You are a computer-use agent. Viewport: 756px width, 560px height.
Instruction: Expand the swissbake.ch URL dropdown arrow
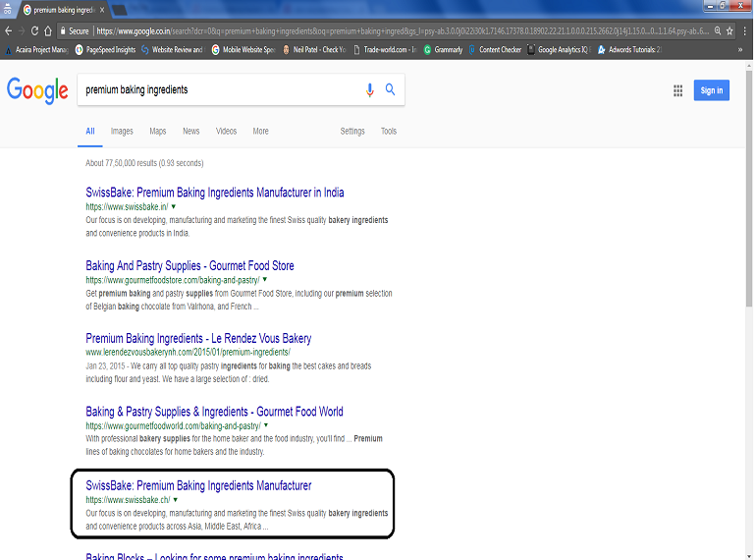point(176,500)
